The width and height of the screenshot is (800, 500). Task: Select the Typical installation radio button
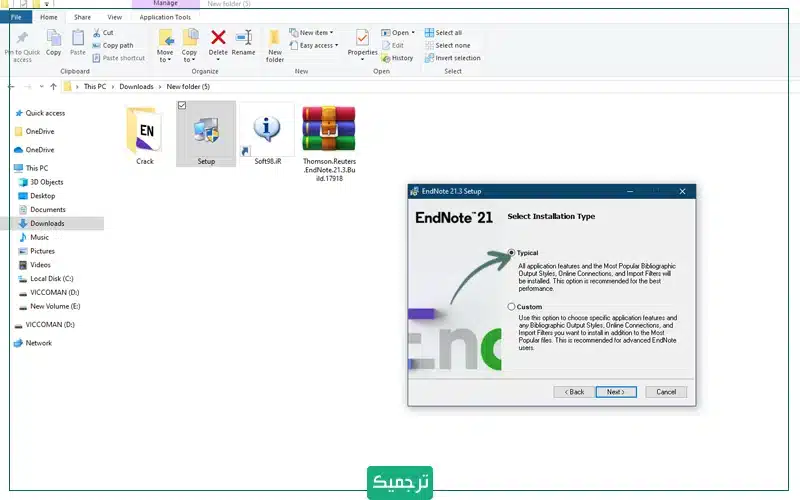tap(511, 253)
